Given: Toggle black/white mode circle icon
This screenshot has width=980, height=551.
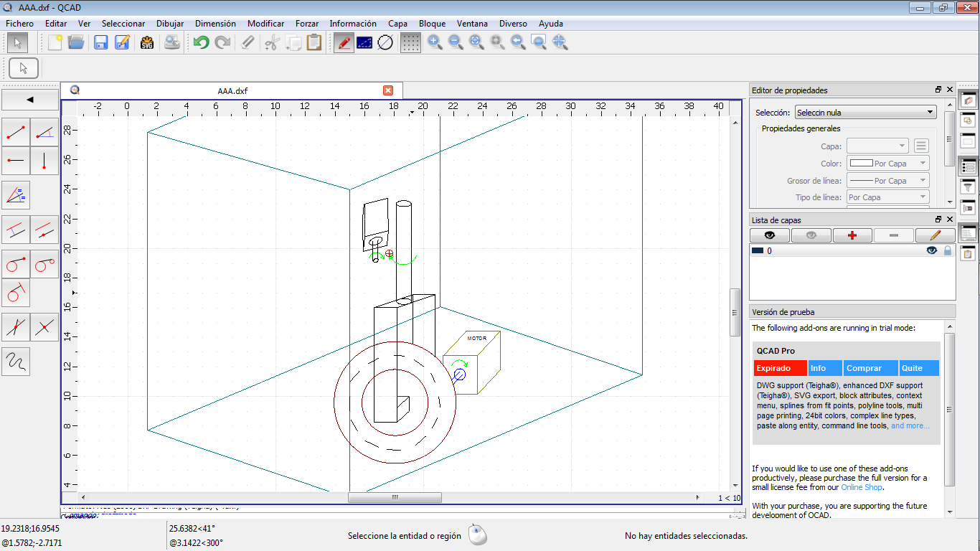Looking at the screenshot, I should (385, 42).
